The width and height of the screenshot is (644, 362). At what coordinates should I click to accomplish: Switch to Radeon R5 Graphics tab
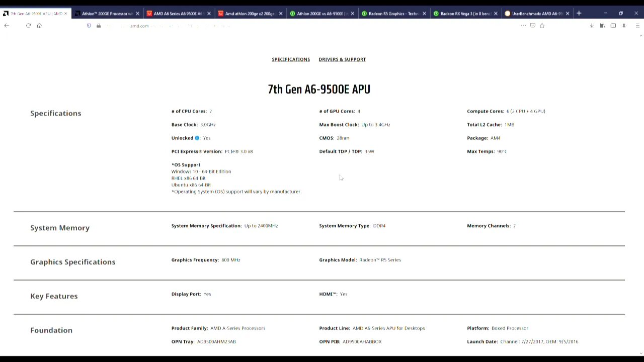[x=393, y=14]
